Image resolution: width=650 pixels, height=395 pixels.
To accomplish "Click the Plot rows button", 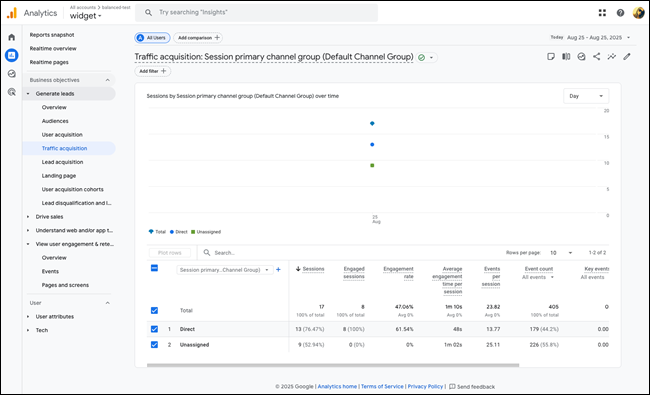I will tap(170, 253).
